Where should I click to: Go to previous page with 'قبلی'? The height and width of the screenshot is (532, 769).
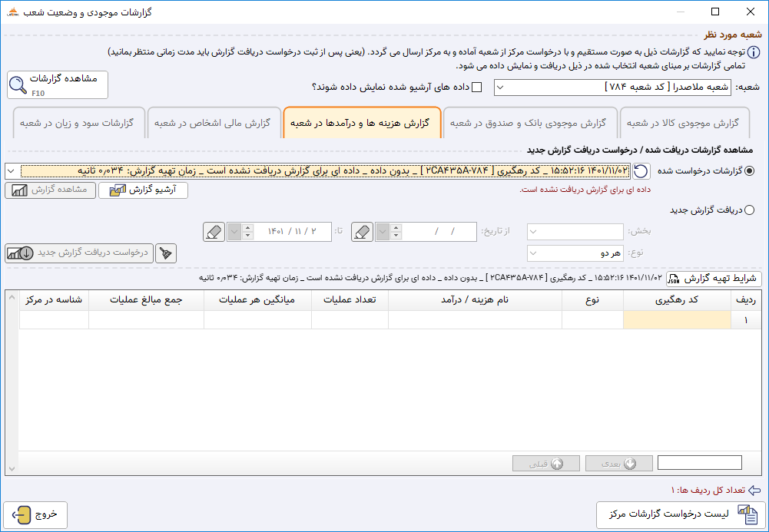pyautogui.click(x=546, y=464)
